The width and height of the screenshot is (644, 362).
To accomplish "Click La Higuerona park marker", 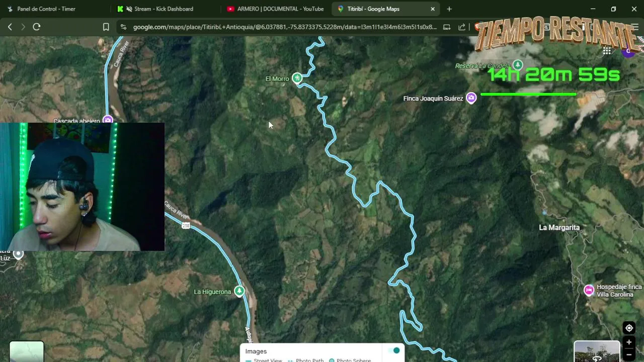I will pos(239,291).
